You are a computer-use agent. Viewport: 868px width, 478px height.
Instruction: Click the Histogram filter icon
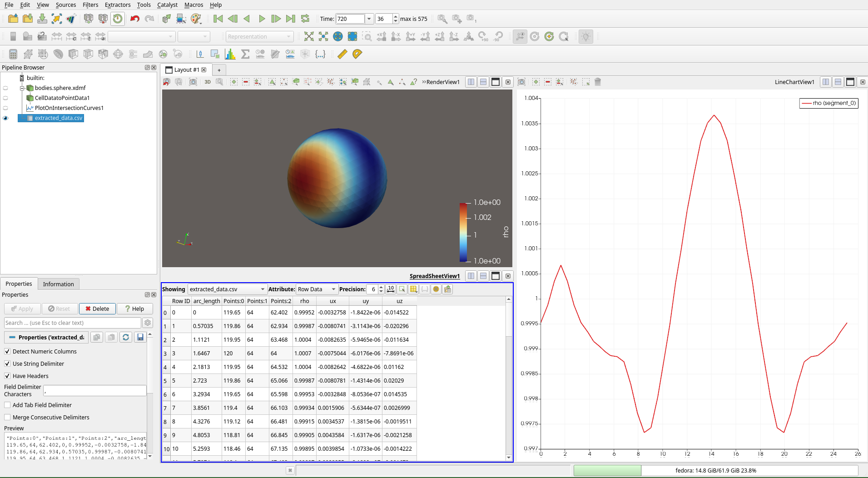pos(230,54)
